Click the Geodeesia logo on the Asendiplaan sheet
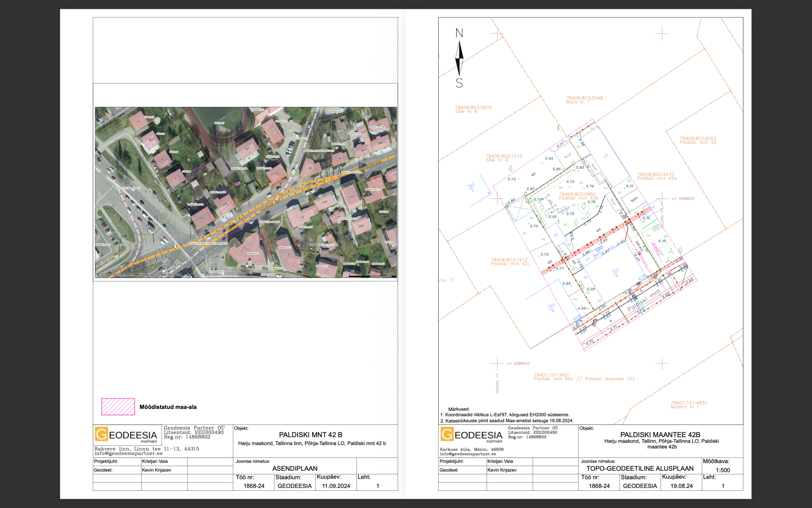Image resolution: width=812 pixels, height=508 pixels. 126,435
